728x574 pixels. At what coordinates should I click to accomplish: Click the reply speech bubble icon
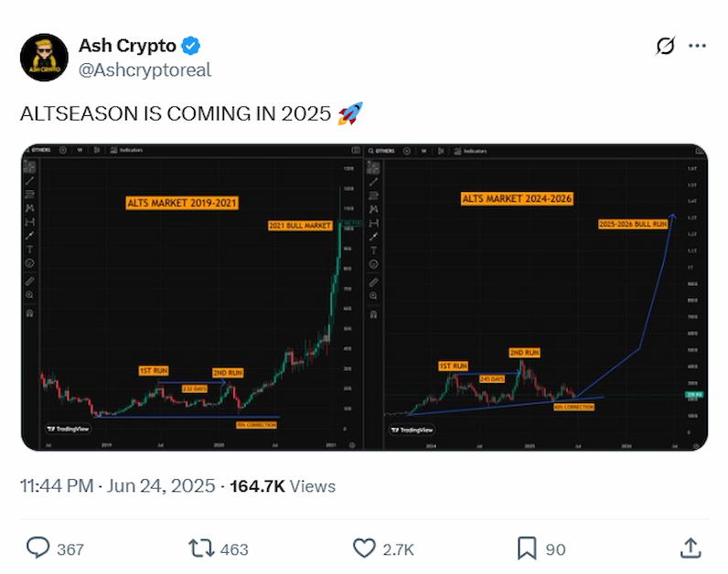tap(37, 548)
